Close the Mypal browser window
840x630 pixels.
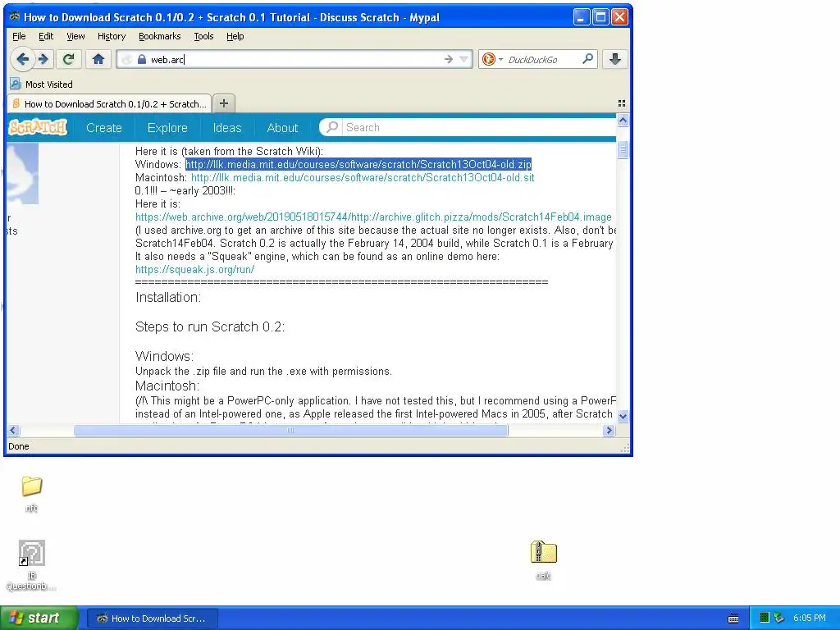tap(619, 17)
